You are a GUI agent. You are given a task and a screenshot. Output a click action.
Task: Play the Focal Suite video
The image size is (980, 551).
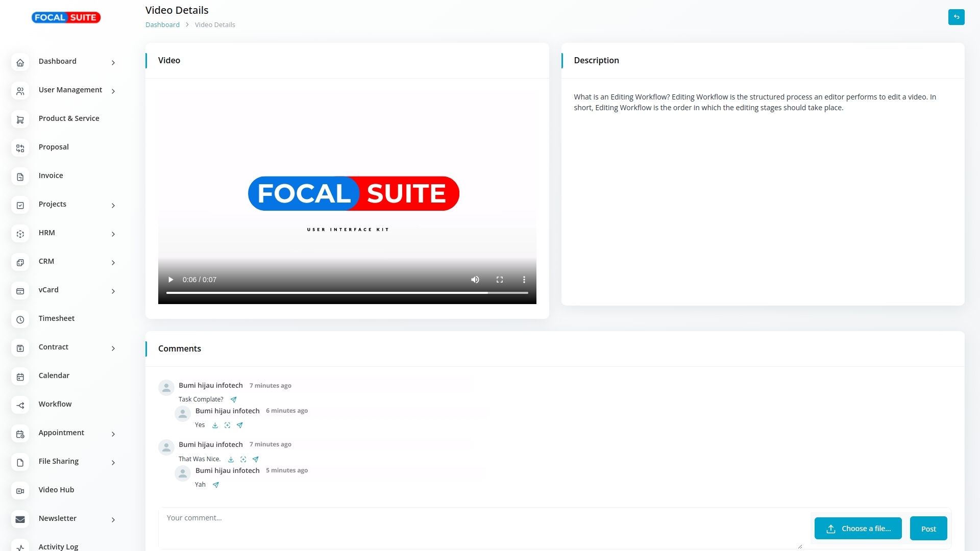(170, 280)
